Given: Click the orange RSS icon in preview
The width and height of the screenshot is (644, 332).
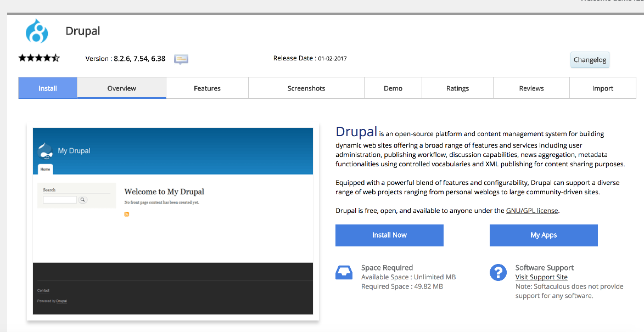Looking at the screenshot, I should coord(126,214).
